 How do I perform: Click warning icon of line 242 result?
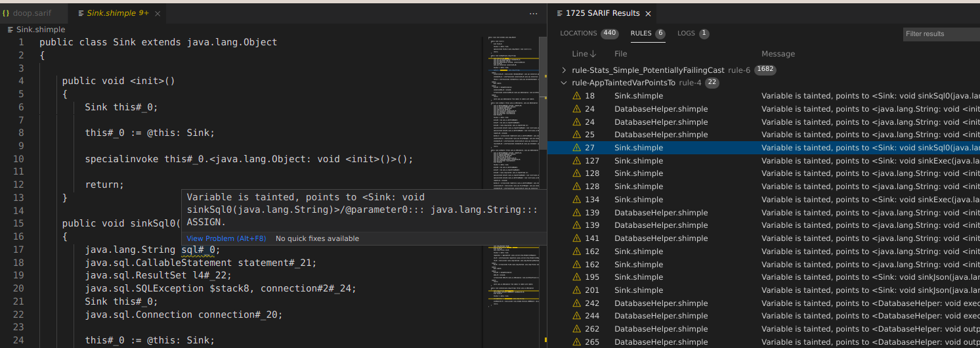577,303
